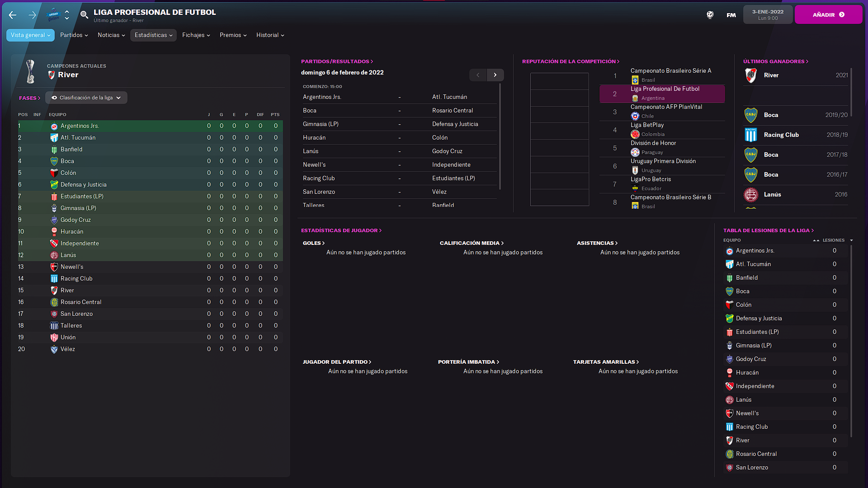This screenshot has height=488, width=868.
Task: Click Colón crest in injuries table
Action: 730,305
